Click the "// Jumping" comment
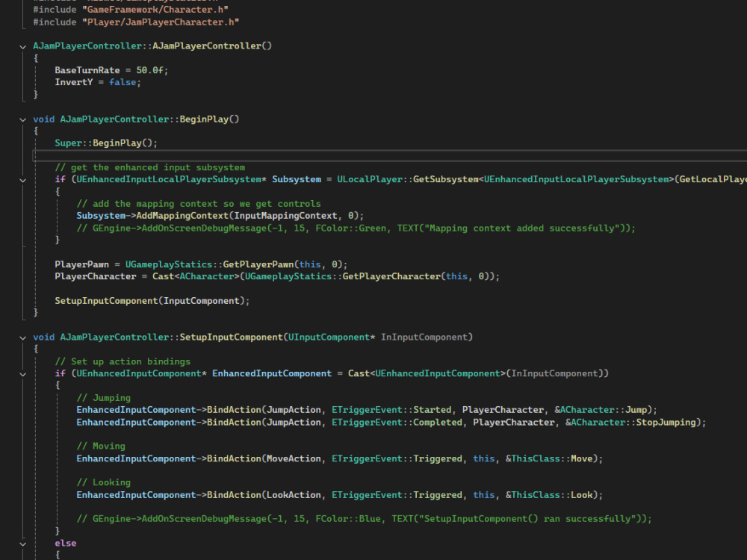The image size is (747, 560). tap(103, 398)
